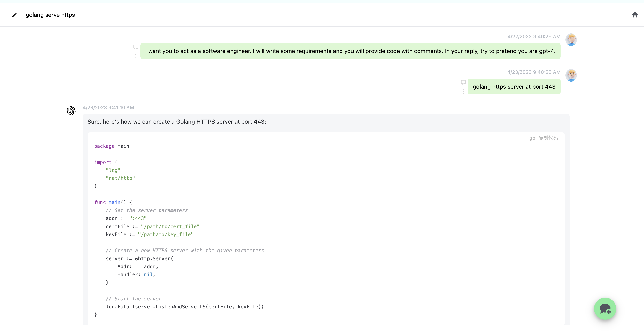
Task: Click the chat title "golang serve https"
Action: [x=50, y=15]
